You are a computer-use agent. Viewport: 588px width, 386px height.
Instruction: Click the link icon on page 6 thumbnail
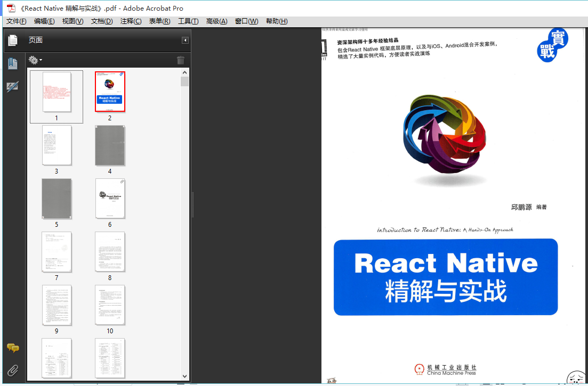(x=122, y=182)
